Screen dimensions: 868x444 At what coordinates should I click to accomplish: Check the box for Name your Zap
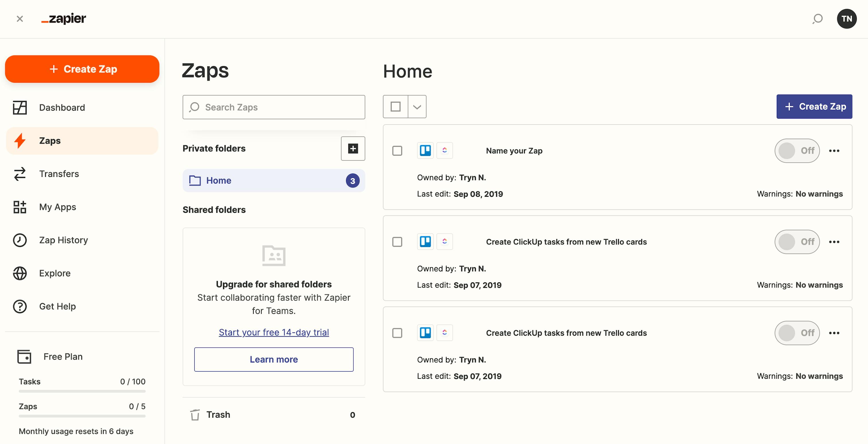(x=397, y=151)
